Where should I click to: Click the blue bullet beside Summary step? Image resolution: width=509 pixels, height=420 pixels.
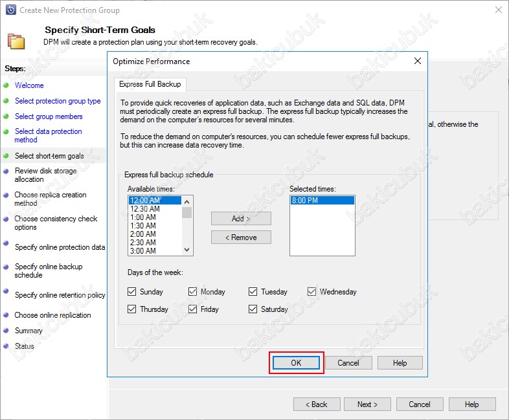[6, 331]
